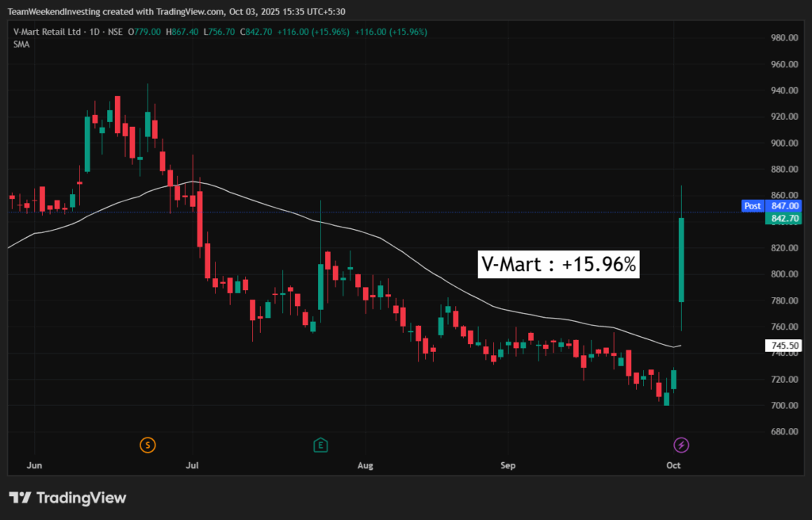The width and height of the screenshot is (812, 520).
Task: Click the blue 847.00 post-market price label
Action: point(783,205)
